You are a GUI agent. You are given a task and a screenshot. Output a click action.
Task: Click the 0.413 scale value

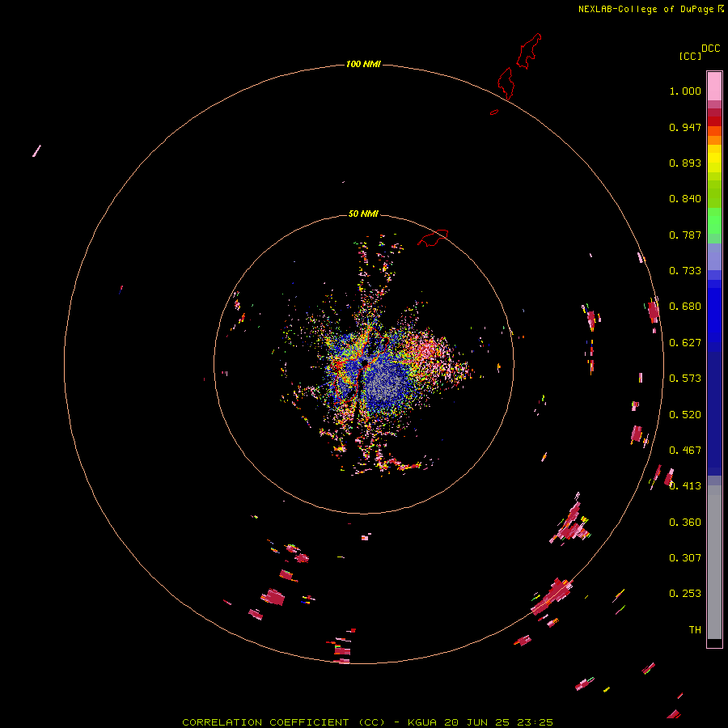685,486
